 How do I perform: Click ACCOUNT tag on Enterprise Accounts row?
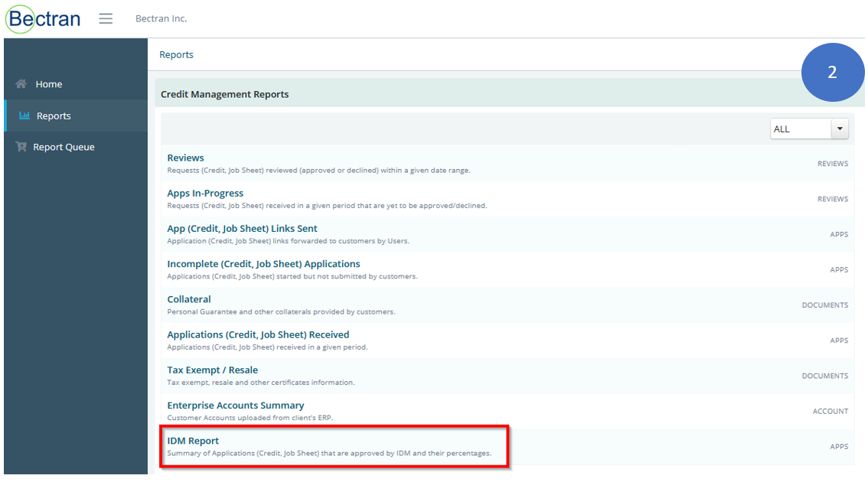(x=830, y=412)
